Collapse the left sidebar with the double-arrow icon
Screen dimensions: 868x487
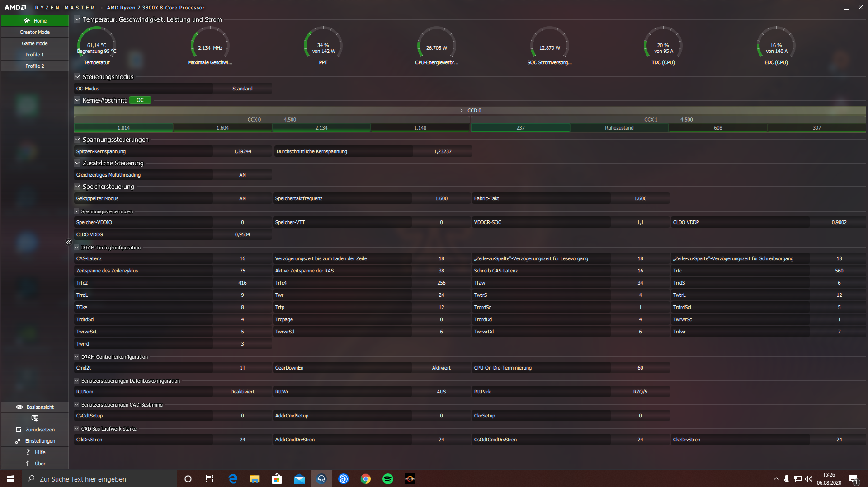(69, 242)
